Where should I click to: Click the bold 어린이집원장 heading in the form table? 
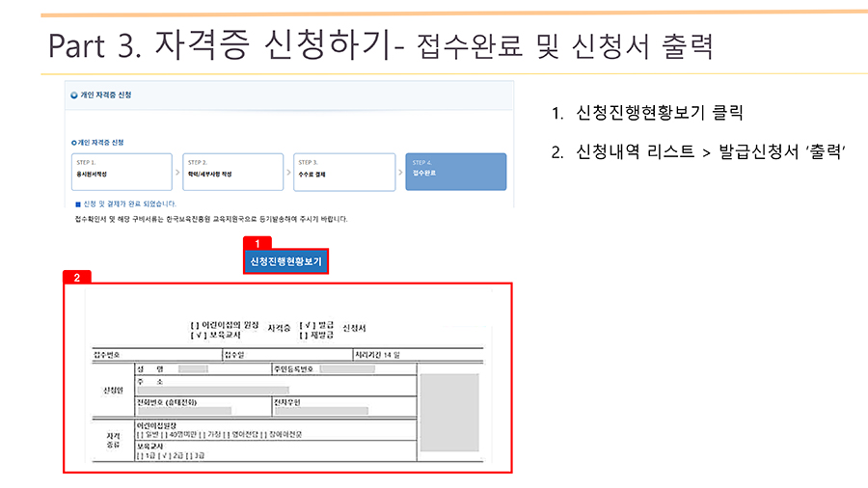156,426
